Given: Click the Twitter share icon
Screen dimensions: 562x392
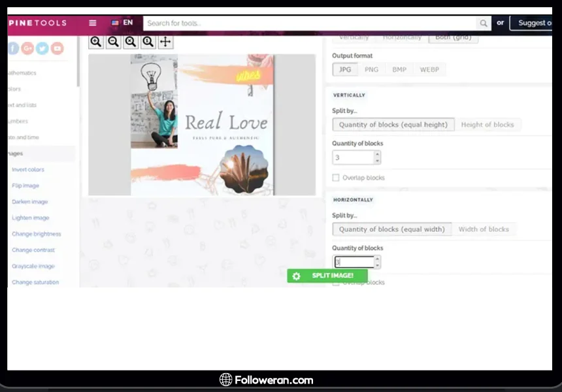Looking at the screenshot, I should pyautogui.click(x=42, y=48).
